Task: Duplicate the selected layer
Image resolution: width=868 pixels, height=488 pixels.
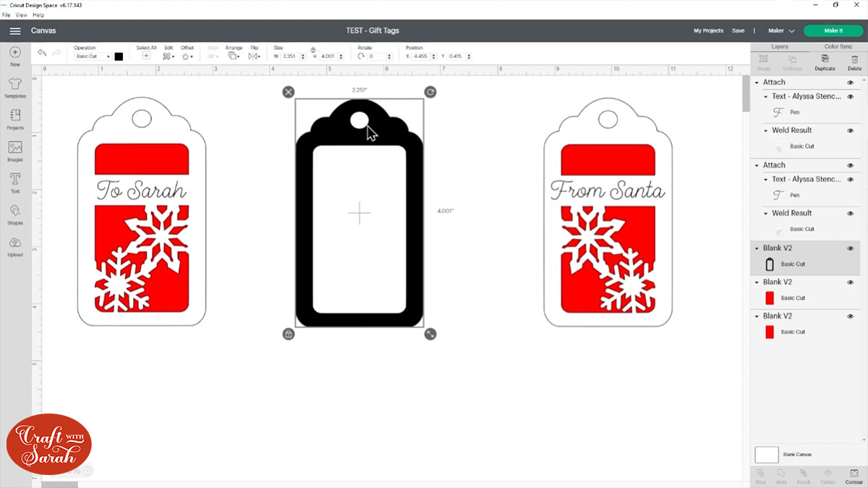Action: point(825,63)
